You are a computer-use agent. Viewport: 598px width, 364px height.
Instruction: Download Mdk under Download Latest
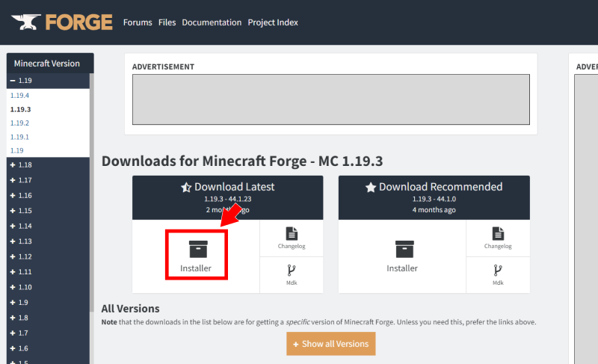click(x=292, y=275)
